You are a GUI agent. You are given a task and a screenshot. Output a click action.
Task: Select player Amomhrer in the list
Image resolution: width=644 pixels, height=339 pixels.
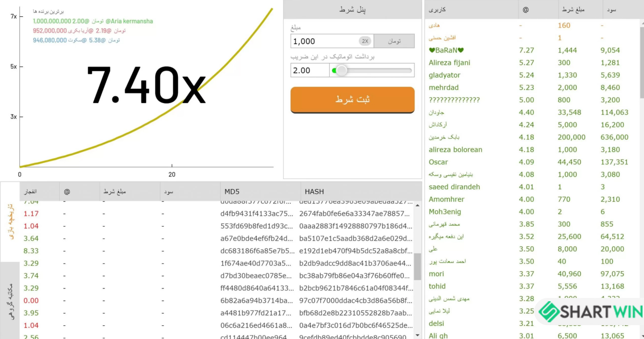pyautogui.click(x=447, y=199)
